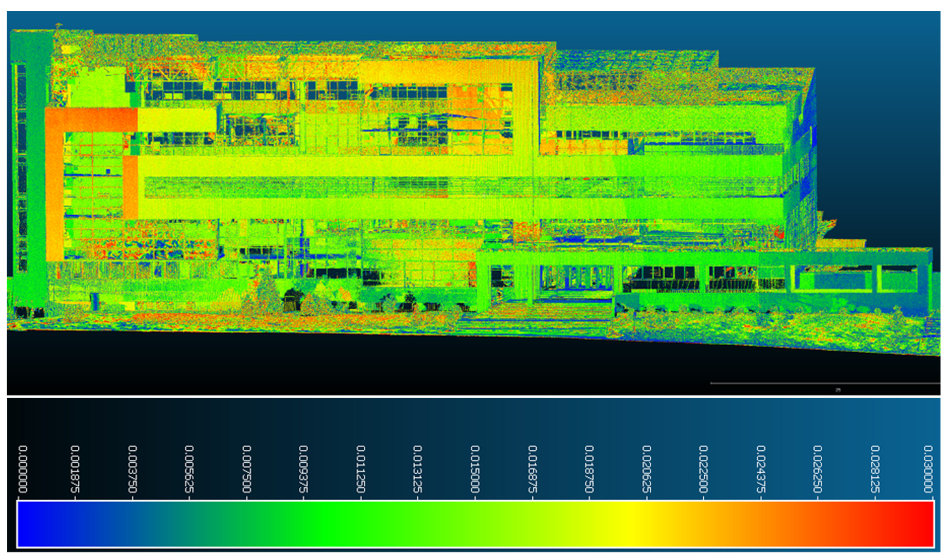Click the 0.000000 scale label
Image resolution: width=948 pixels, height=560 pixels.
[x=23, y=469]
